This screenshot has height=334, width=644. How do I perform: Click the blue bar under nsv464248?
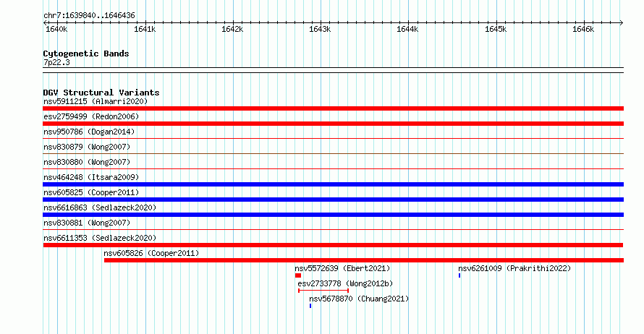click(x=333, y=184)
